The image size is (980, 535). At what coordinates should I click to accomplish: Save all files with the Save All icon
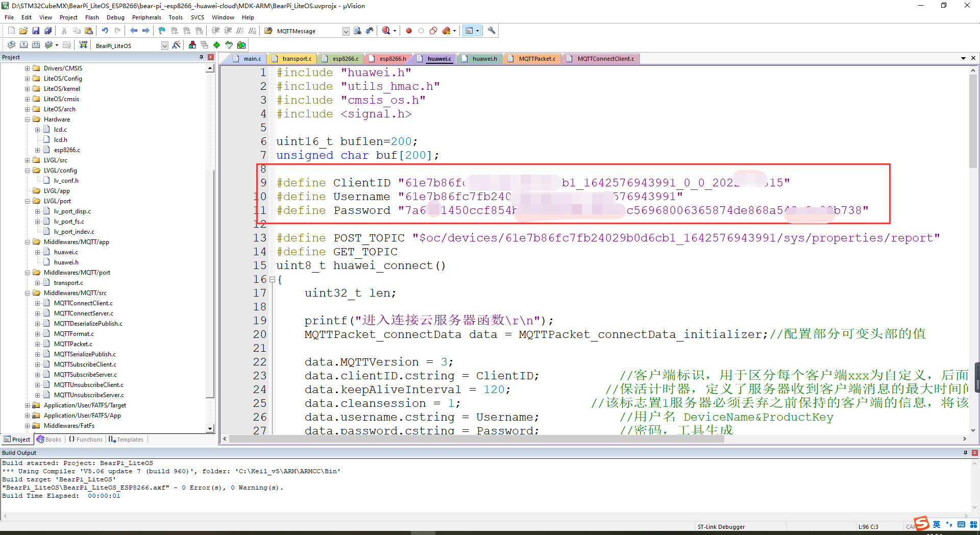tap(48, 31)
